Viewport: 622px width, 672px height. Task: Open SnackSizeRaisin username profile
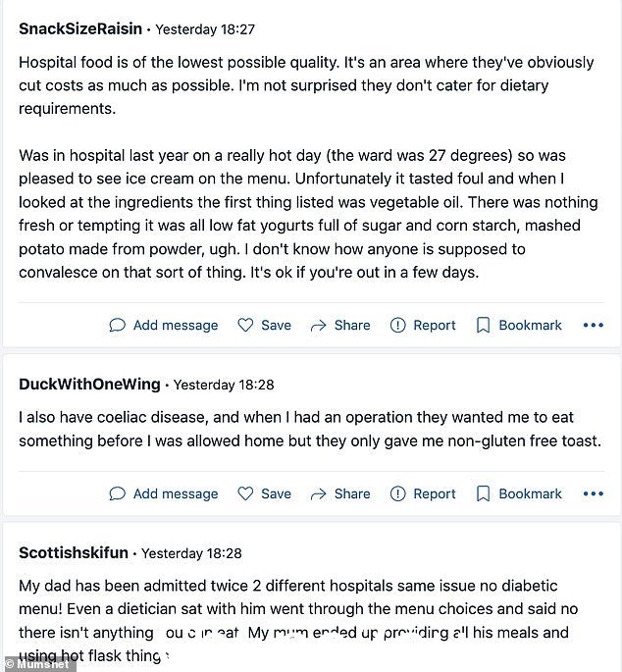point(80,28)
